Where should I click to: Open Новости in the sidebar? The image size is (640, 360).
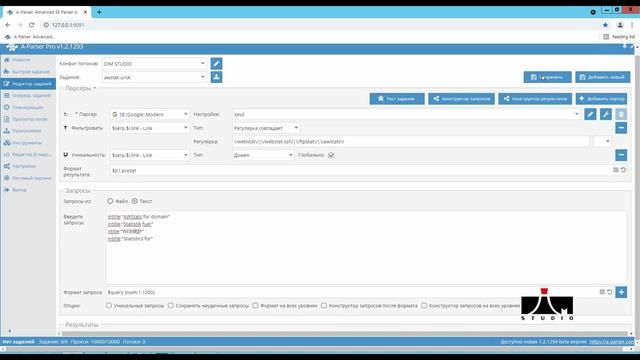(21, 60)
